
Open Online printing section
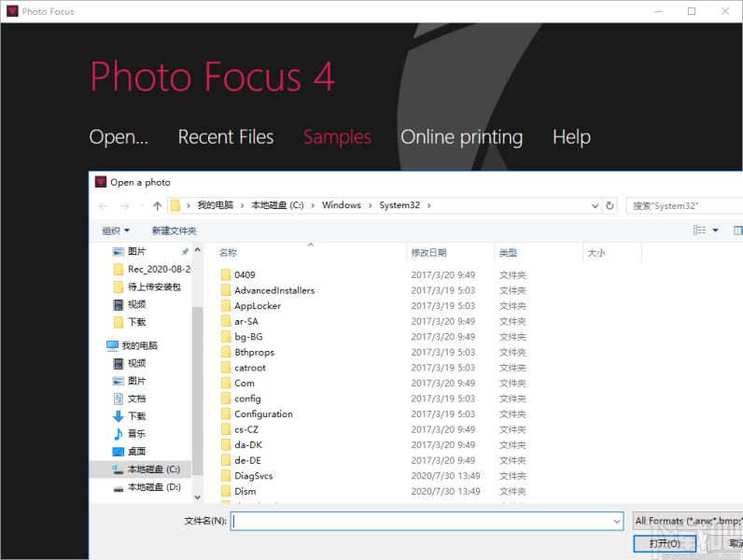pos(461,137)
